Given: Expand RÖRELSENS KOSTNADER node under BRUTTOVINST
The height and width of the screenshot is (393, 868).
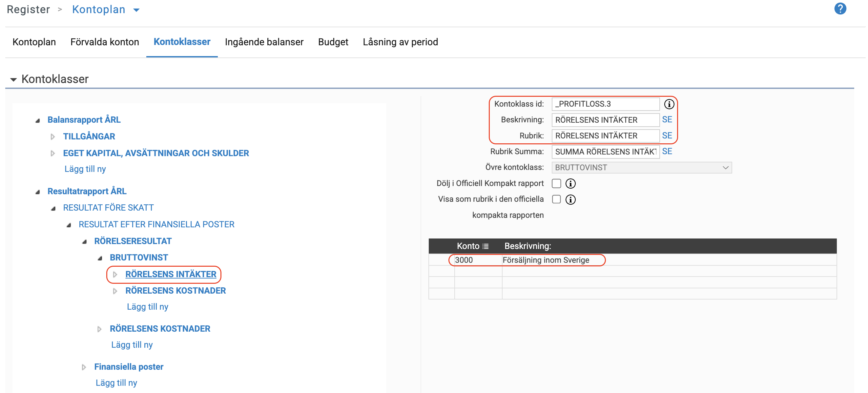Looking at the screenshot, I should [115, 291].
